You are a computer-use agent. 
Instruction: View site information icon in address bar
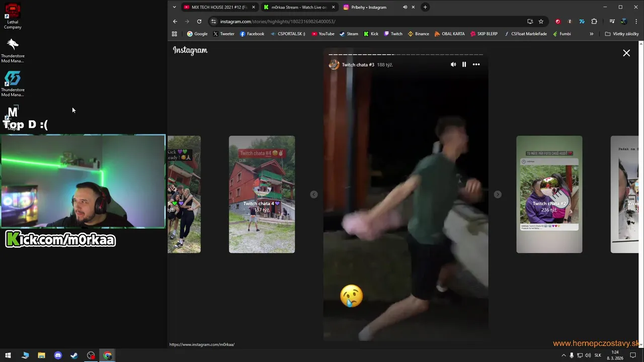tap(214, 21)
